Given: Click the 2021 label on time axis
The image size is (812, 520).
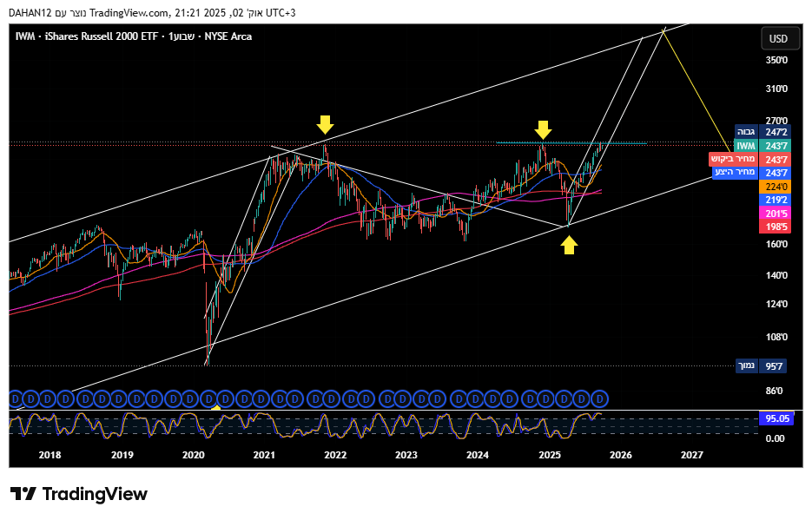Looking at the screenshot, I should (264, 455).
